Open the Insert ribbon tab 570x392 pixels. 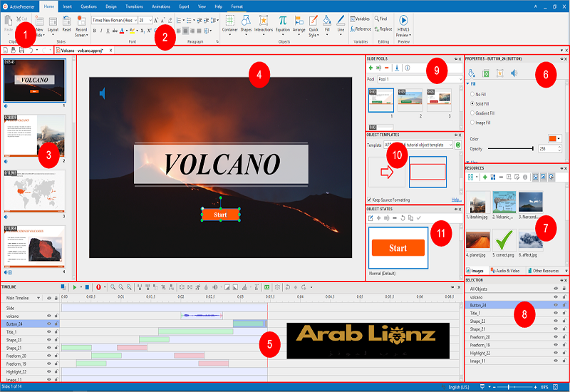(67, 6)
